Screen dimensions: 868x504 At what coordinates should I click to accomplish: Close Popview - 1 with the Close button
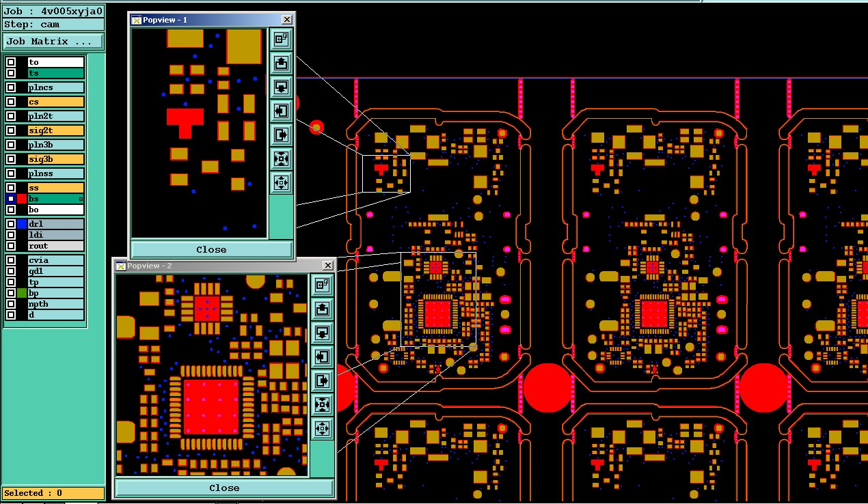(211, 249)
